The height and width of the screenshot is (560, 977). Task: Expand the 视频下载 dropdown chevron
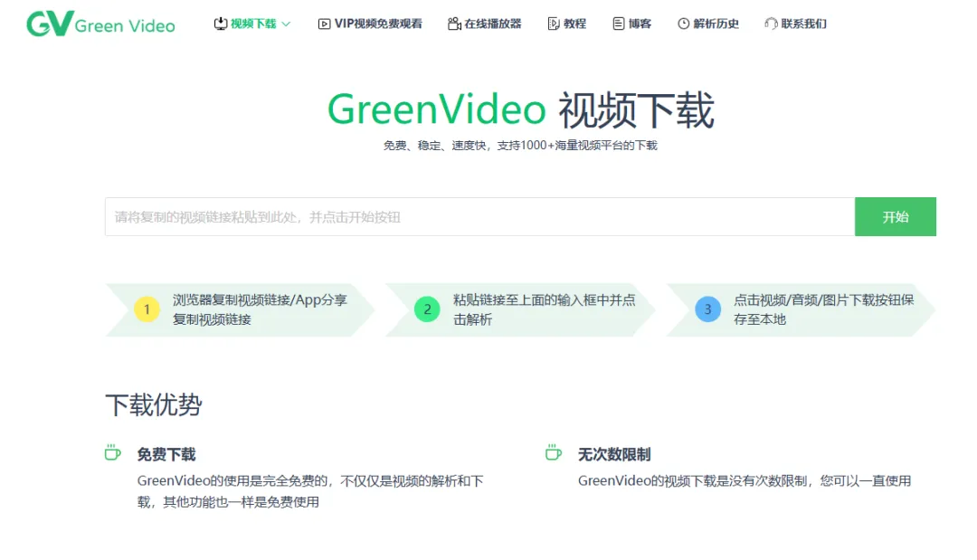tap(286, 24)
